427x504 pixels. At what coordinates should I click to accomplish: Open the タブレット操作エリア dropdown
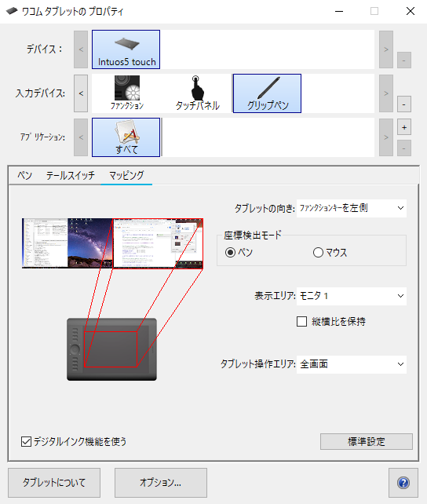pyautogui.click(x=352, y=364)
